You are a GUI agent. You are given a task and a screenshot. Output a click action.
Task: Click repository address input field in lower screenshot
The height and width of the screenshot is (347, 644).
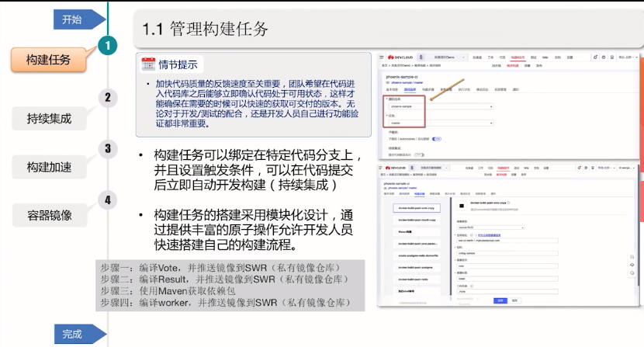(507, 241)
